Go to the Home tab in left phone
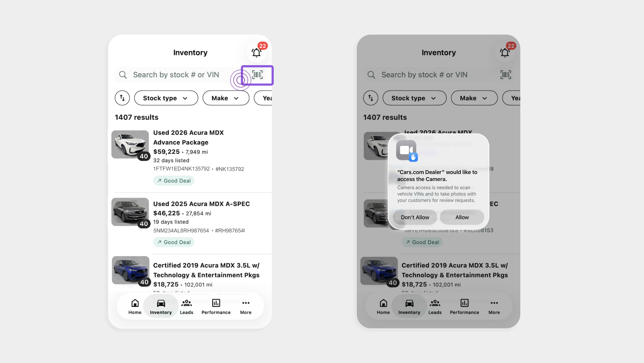This screenshot has width=644, height=363. [135, 307]
